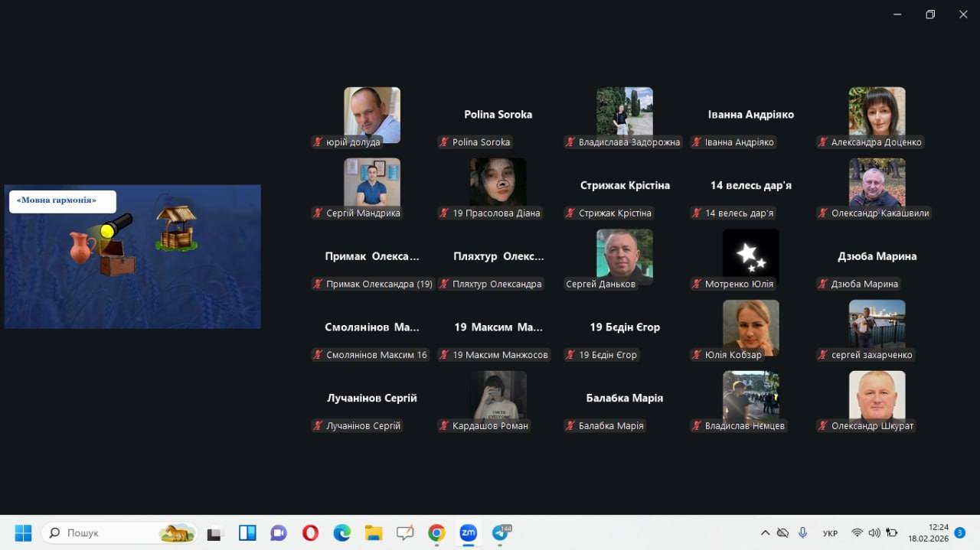Expand hidden system tray icons chevron
Screen dimensions: 980x550
(x=765, y=532)
